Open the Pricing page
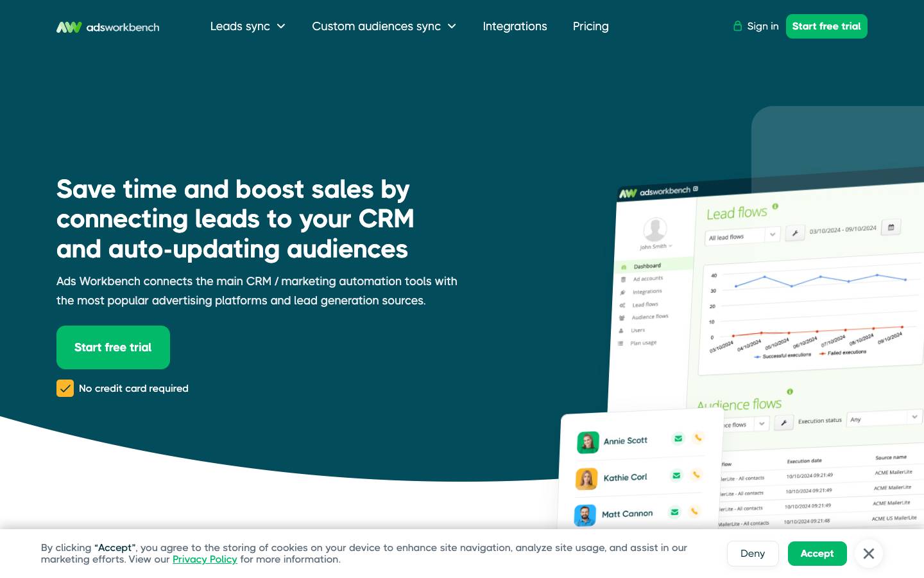This screenshot has height=578, width=924. click(x=590, y=26)
